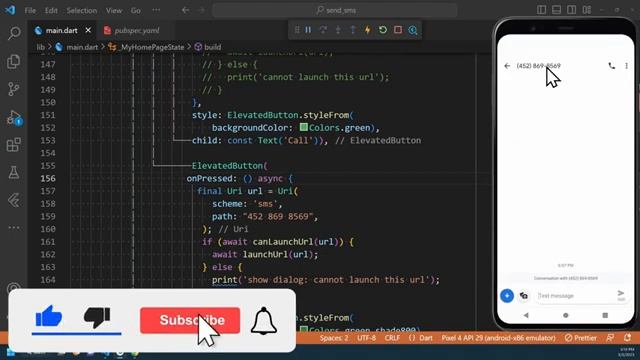The height and width of the screenshot is (360, 640).
Task: Restart the debug session green icon
Action: (x=382, y=30)
